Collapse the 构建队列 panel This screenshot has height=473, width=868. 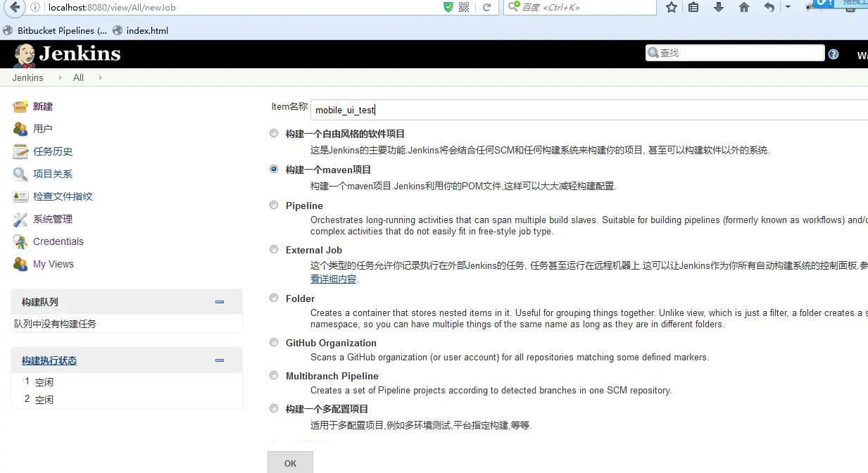[x=220, y=302]
